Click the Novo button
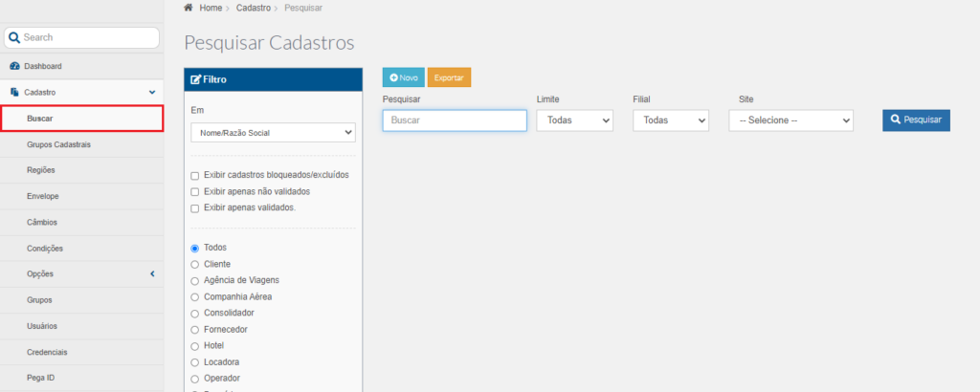The image size is (980, 392). [x=404, y=78]
